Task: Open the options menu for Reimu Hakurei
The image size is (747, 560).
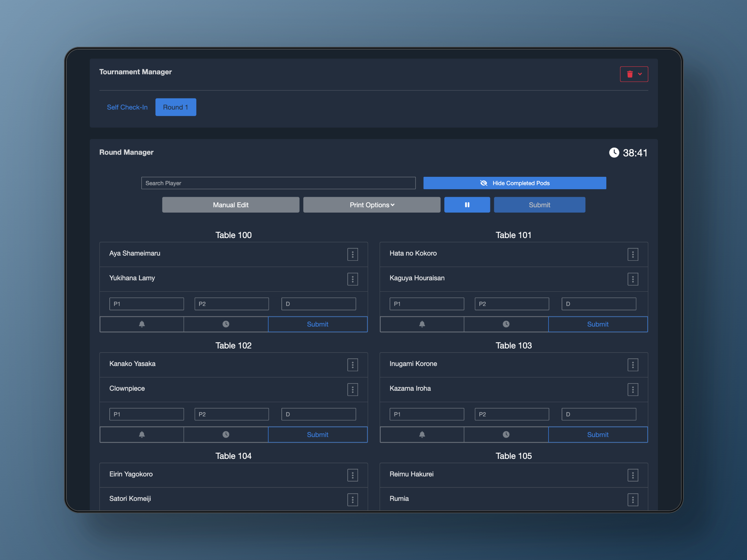Action: [x=632, y=475]
